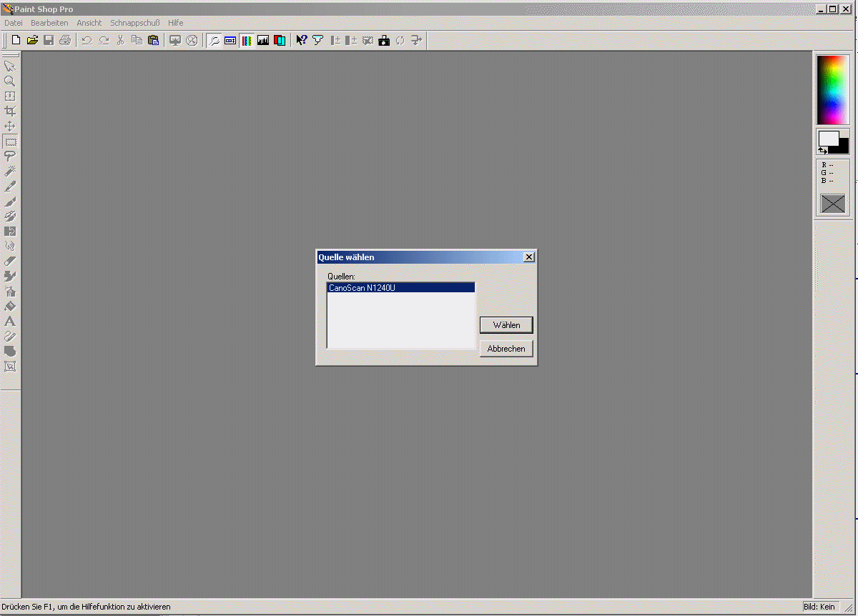Select the Vector Object Selection tool
Screen dimensions: 858x616
pos(10,366)
